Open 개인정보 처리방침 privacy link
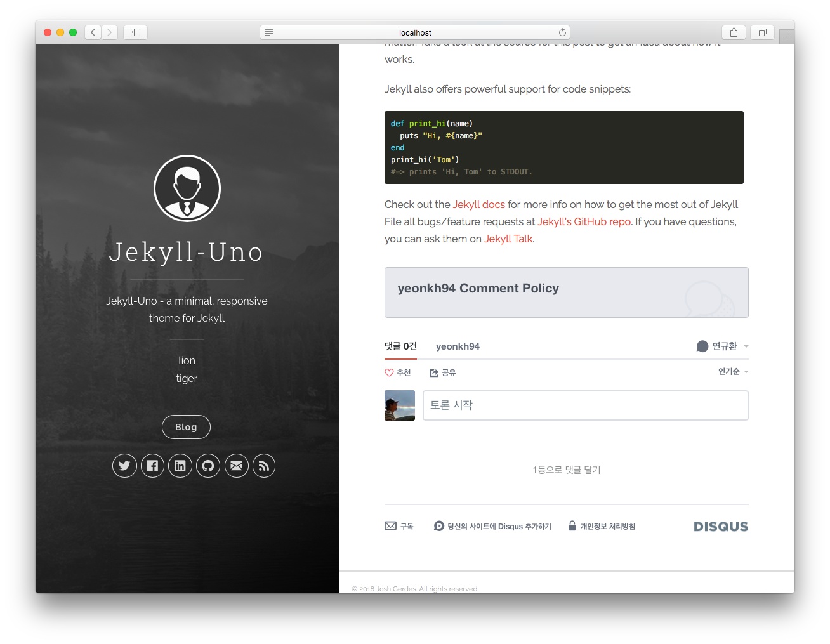Screen dimensions: 830x644 coord(602,526)
